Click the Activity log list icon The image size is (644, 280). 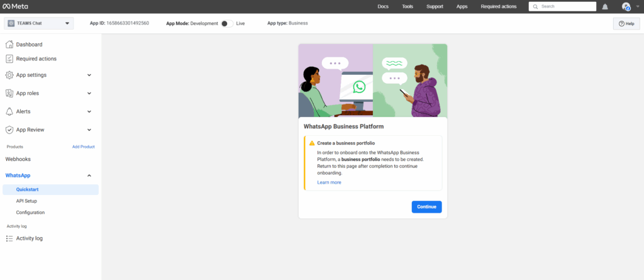9,238
